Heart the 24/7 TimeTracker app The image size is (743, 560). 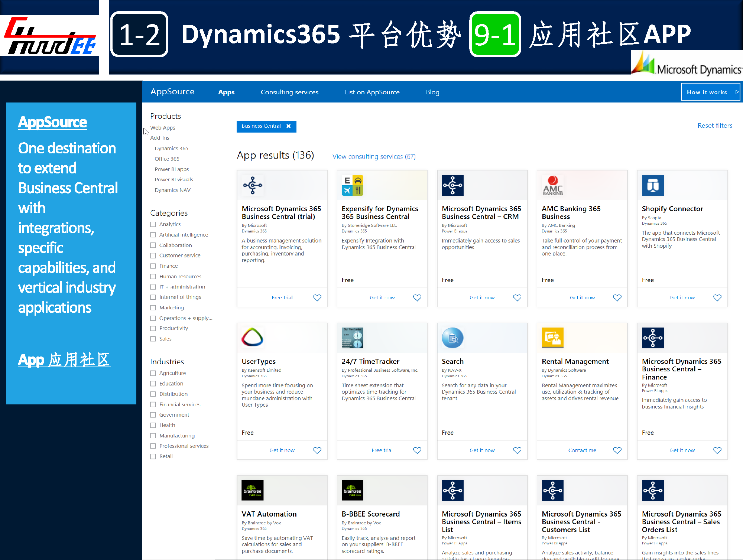pyautogui.click(x=417, y=450)
